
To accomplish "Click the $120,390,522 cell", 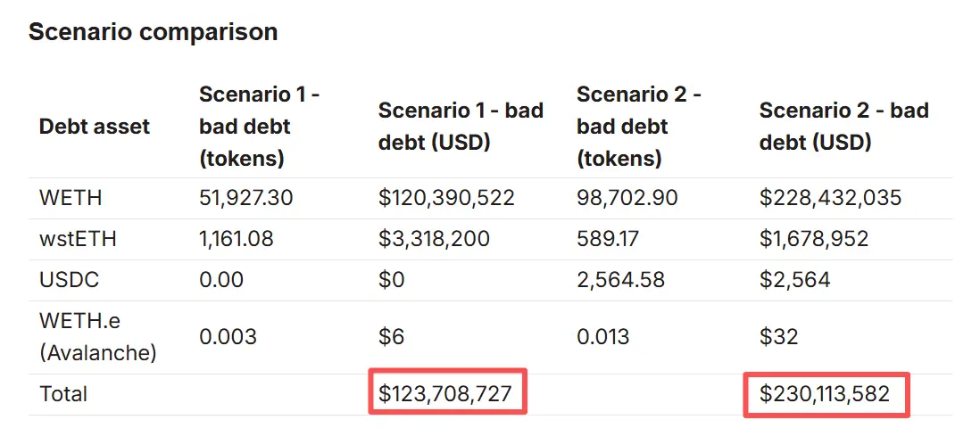I will 446,198.
